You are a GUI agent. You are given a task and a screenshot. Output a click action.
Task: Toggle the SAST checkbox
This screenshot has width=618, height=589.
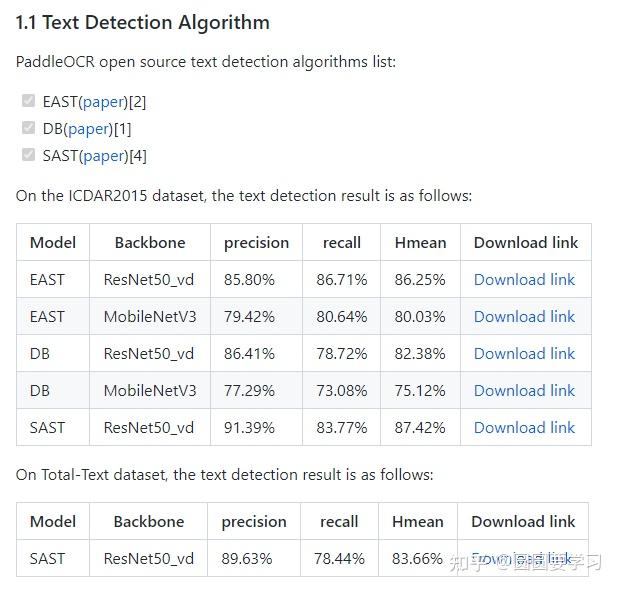[x=28, y=155]
